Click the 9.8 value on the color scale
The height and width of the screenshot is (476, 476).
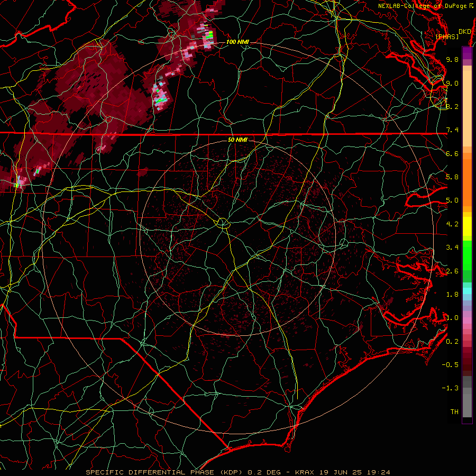[x=452, y=59]
